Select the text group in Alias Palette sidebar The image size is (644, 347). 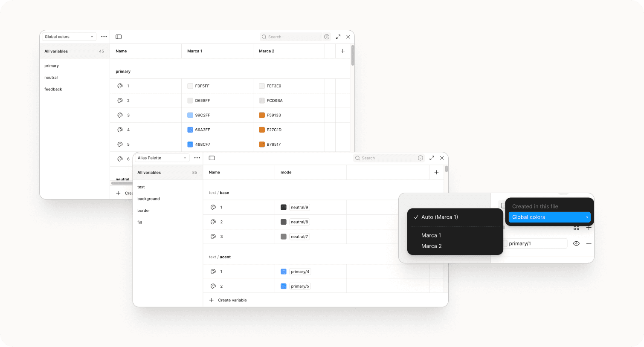click(141, 187)
